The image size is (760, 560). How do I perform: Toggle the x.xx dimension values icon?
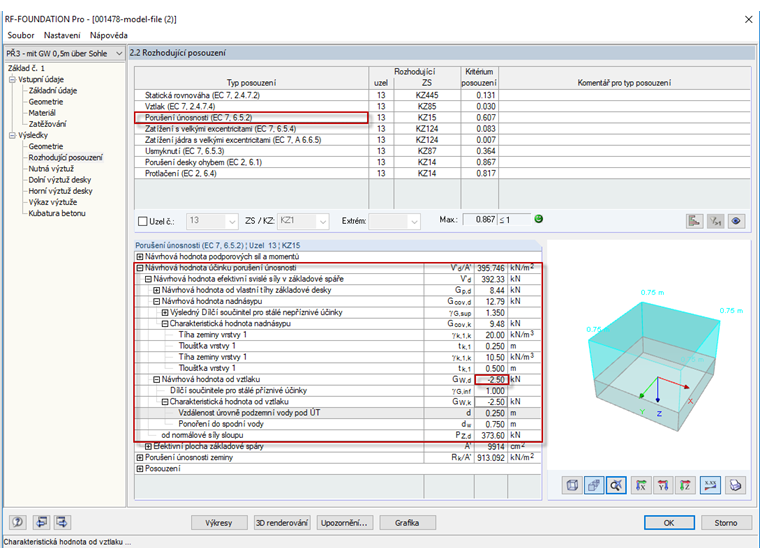(710, 485)
